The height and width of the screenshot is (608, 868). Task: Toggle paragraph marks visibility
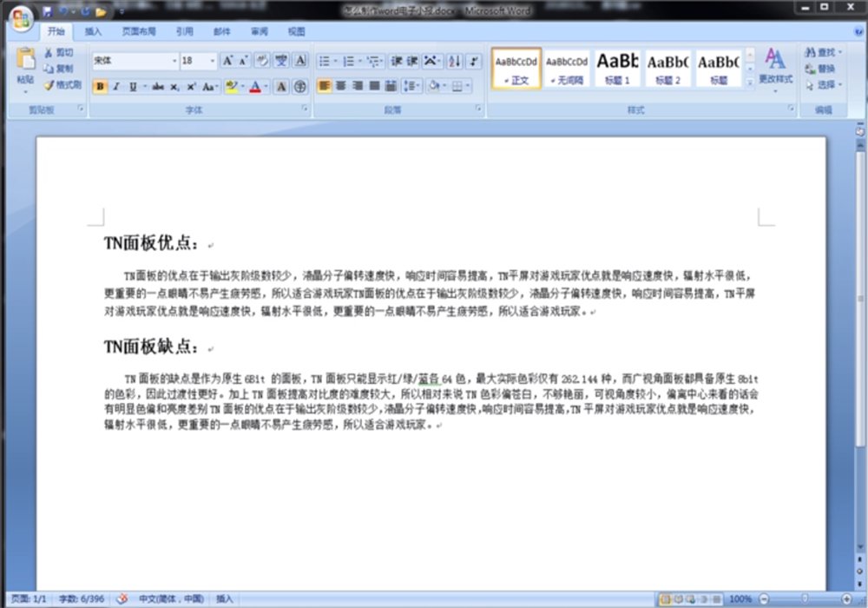coord(473,62)
